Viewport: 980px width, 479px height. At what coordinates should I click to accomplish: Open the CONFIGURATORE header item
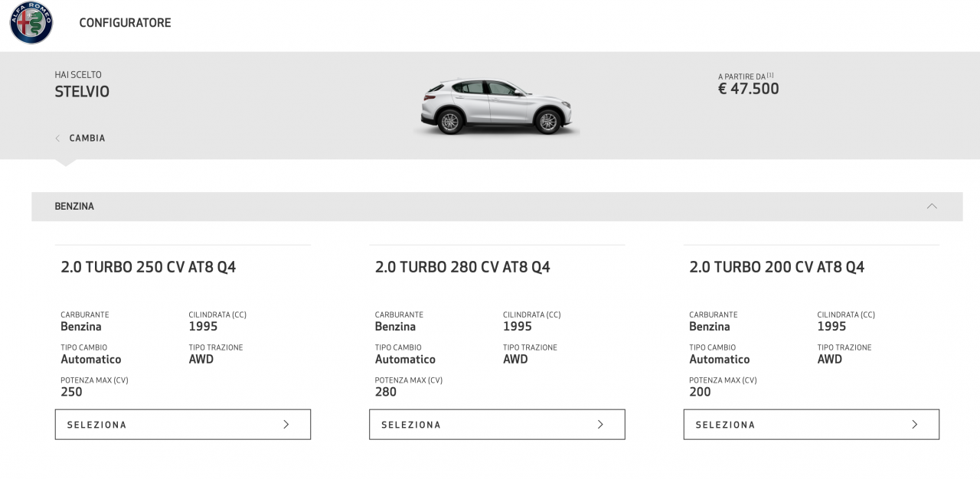125,23
